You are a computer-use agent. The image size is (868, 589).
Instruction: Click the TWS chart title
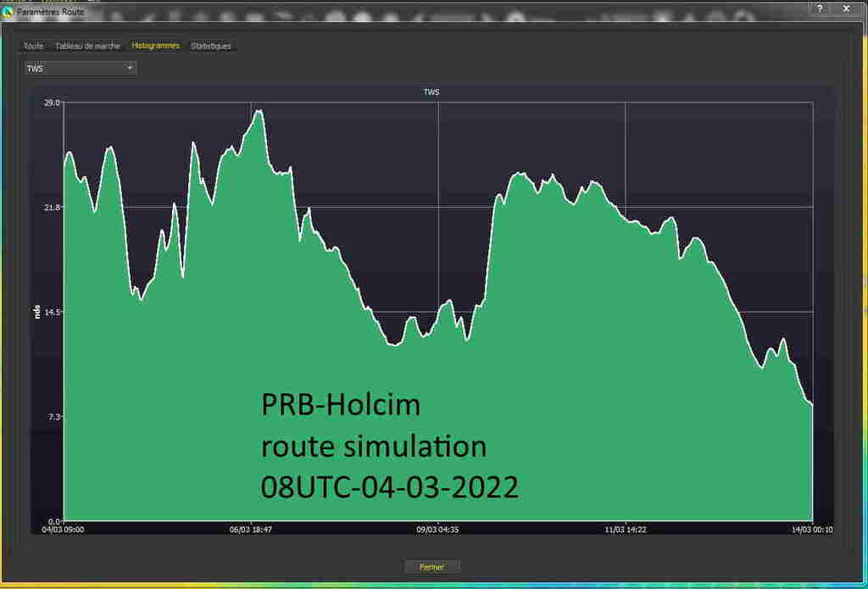431,92
